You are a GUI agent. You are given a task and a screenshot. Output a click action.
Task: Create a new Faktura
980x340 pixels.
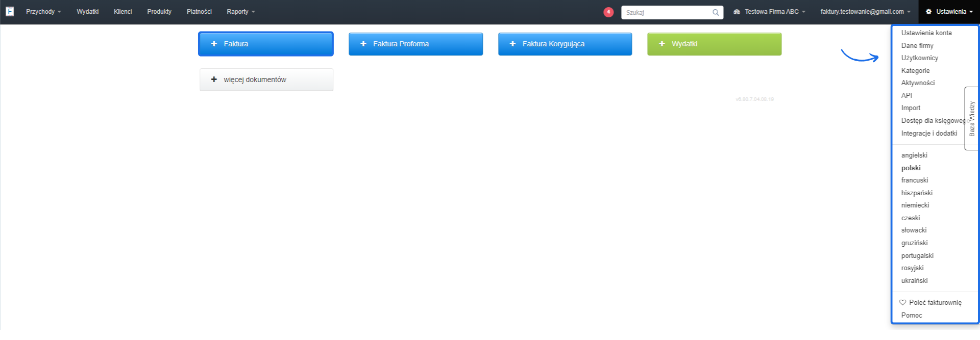[266, 44]
